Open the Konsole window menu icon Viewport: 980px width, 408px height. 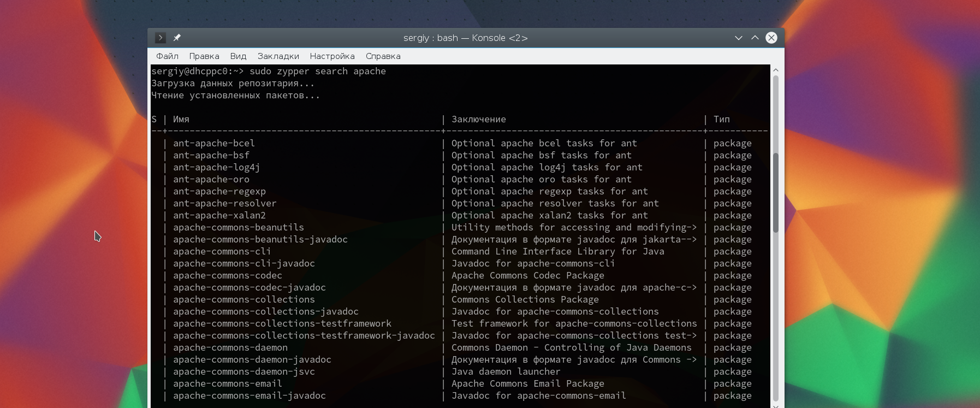click(160, 38)
